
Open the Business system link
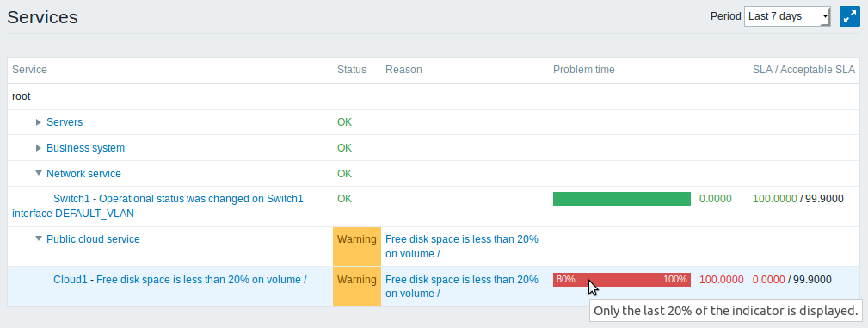tap(85, 148)
